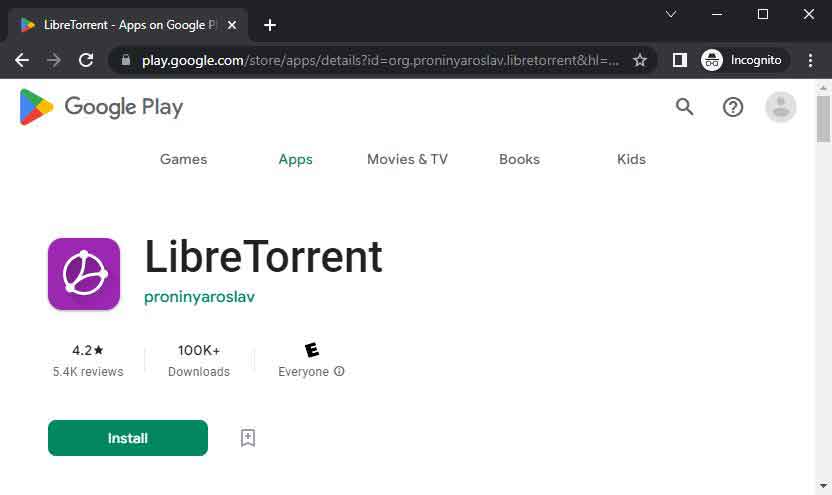This screenshot has width=832, height=495.
Task: Click the Everyone rating E icon
Action: click(312, 350)
